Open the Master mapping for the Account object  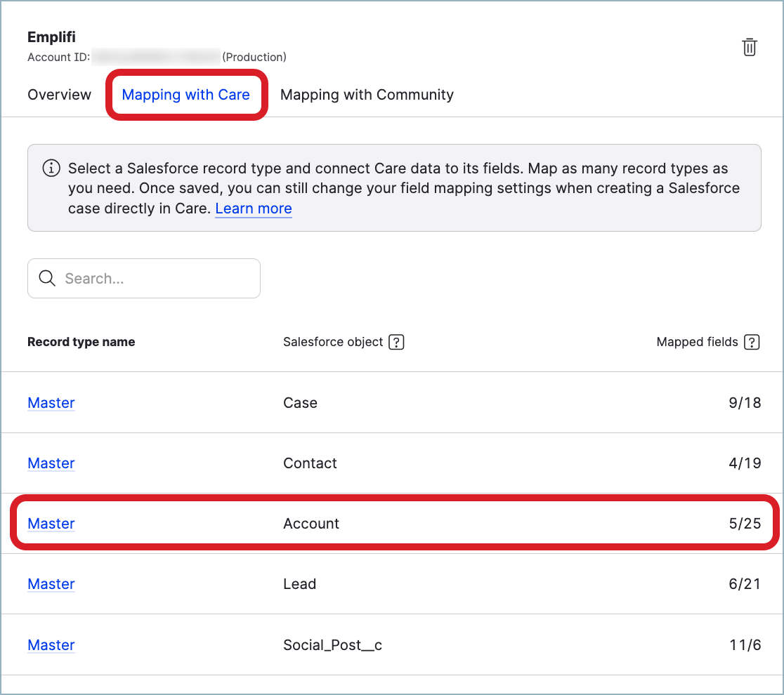51,523
